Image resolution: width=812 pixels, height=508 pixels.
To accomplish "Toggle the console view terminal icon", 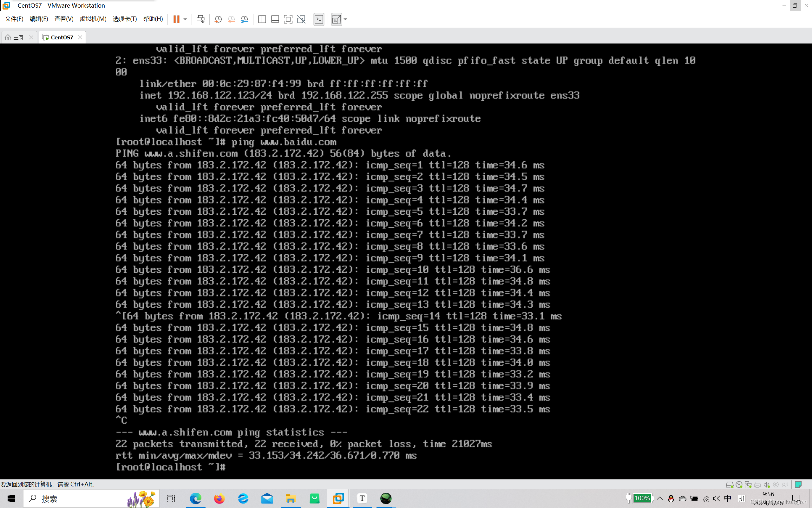I will (x=319, y=19).
